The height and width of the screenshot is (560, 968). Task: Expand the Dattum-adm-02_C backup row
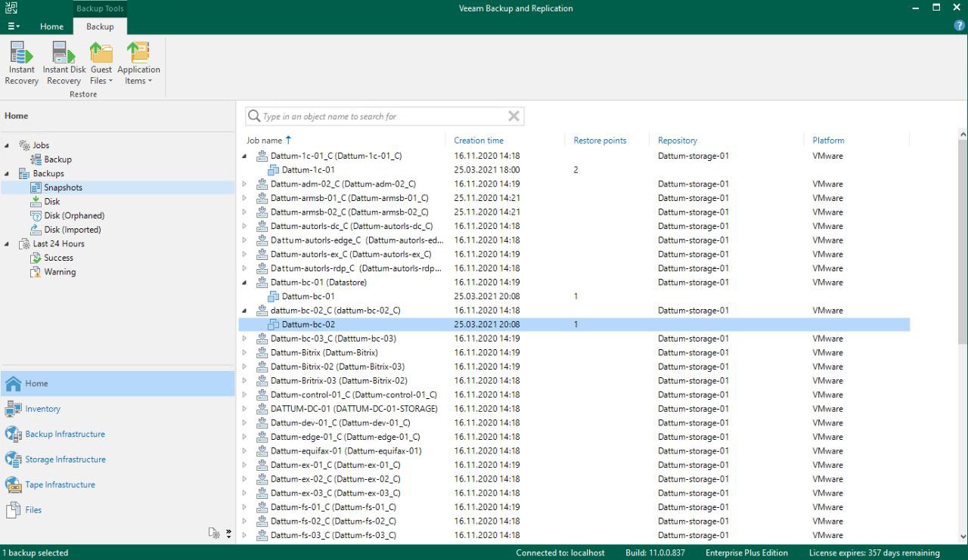point(244,184)
